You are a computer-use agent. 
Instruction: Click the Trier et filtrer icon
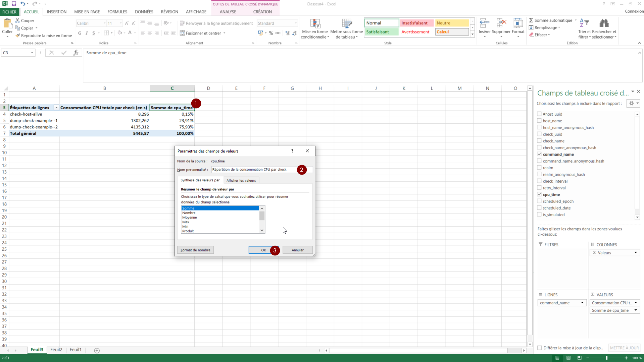click(x=584, y=23)
